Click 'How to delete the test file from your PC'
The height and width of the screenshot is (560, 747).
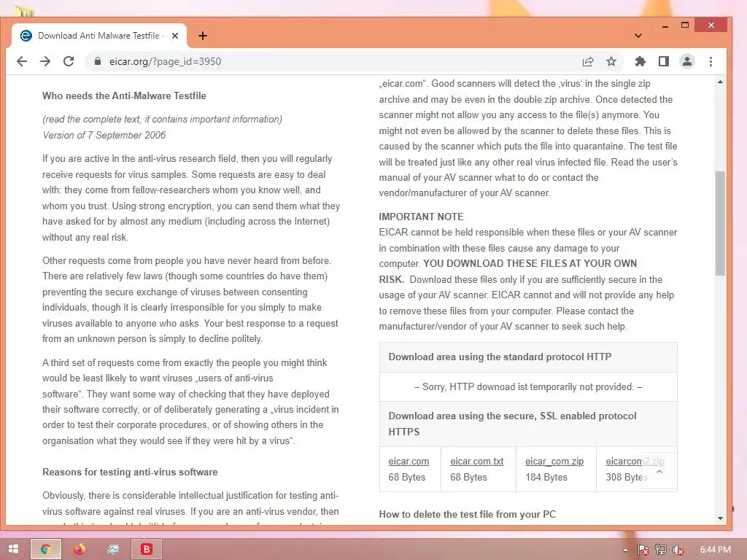pos(468,514)
